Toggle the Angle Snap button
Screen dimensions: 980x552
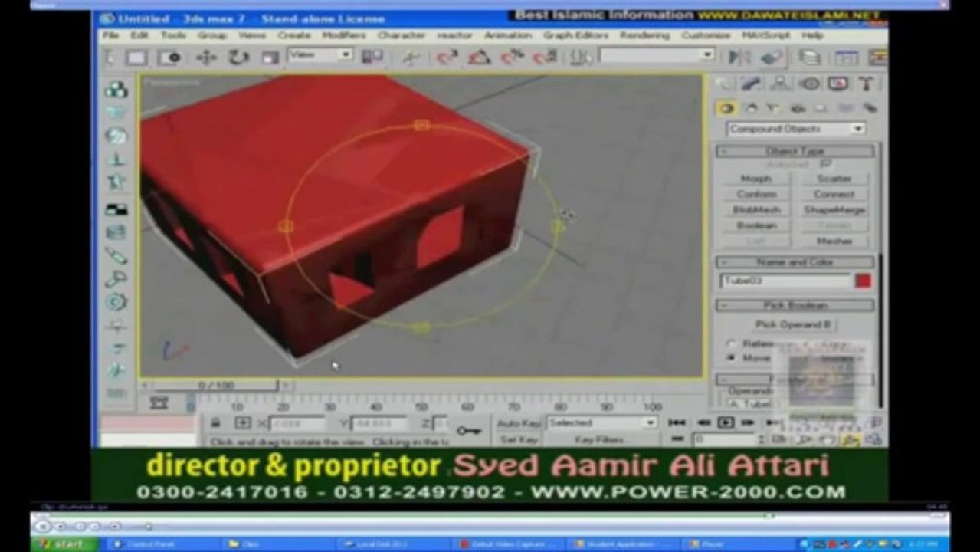pos(479,57)
